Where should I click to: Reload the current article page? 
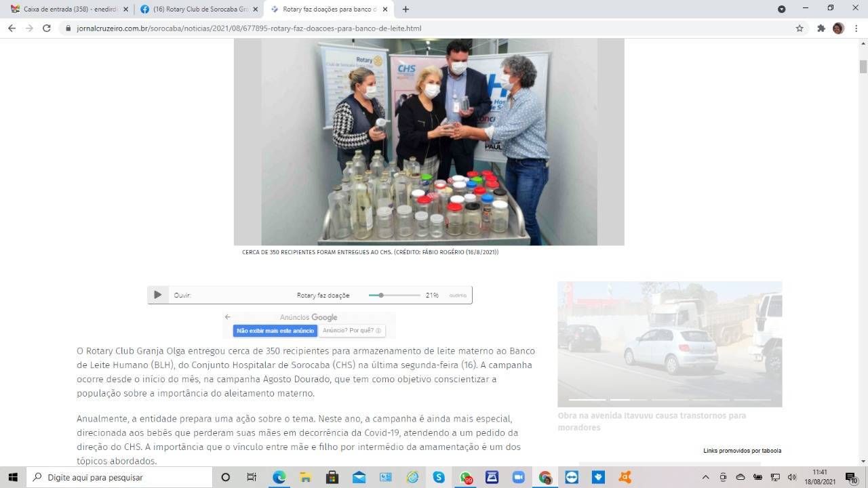46,28
